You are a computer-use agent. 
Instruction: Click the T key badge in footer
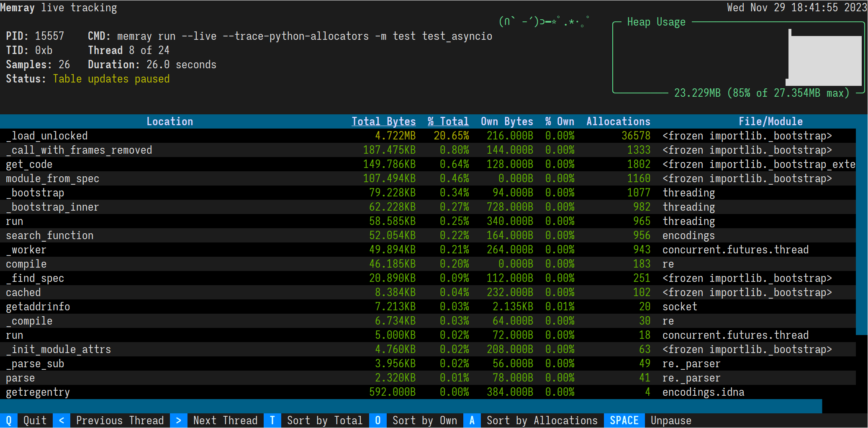(x=272, y=420)
